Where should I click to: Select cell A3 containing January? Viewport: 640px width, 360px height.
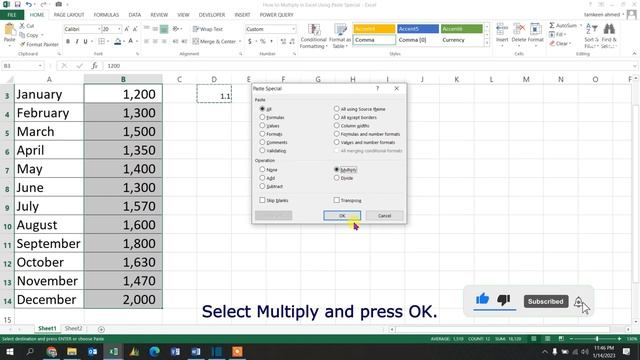click(49, 94)
